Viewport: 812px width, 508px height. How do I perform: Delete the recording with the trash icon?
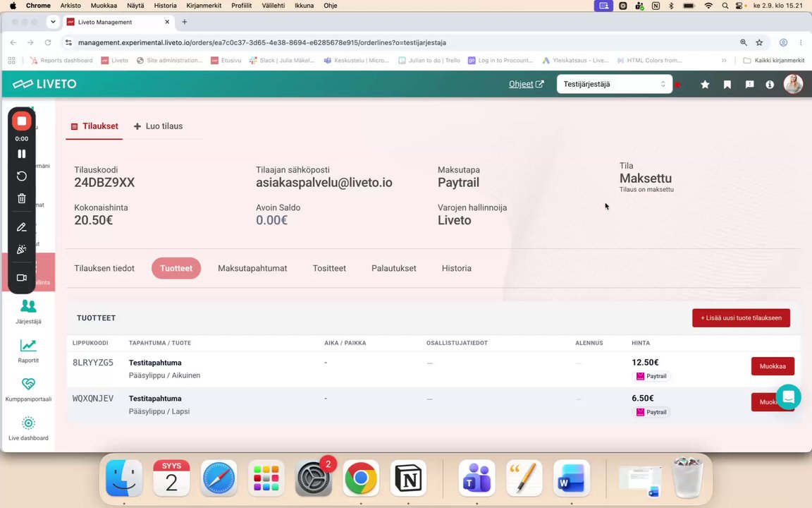pyautogui.click(x=21, y=198)
